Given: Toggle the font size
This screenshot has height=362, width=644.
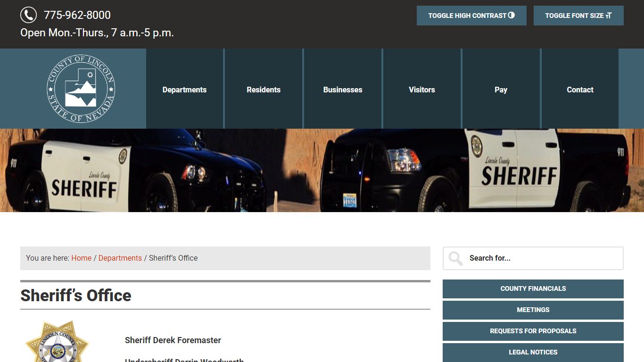Looking at the screenshot, I should [x=578, y=16].
